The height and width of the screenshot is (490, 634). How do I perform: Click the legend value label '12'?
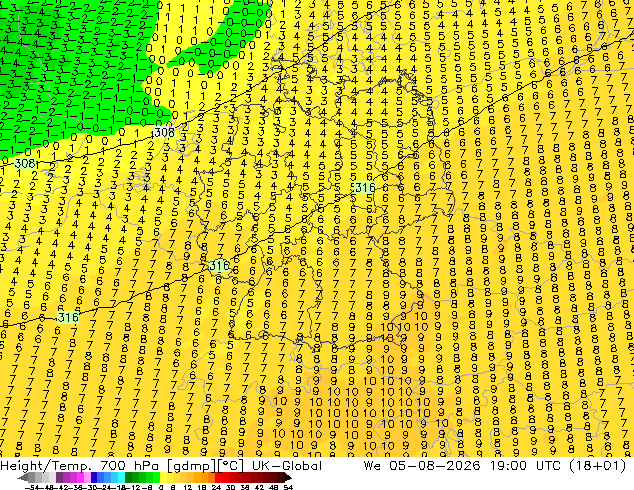point(188,487)
